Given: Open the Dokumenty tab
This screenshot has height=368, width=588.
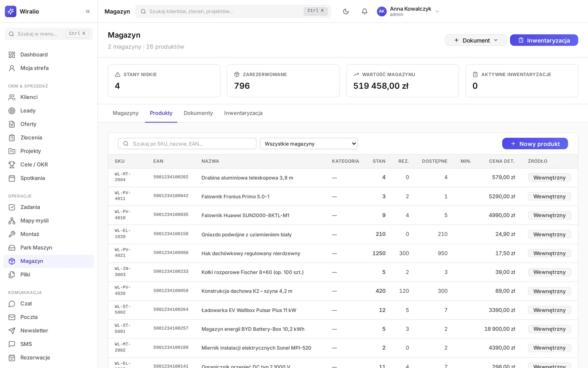Looking at the screenshot, I should click(198, 113).
